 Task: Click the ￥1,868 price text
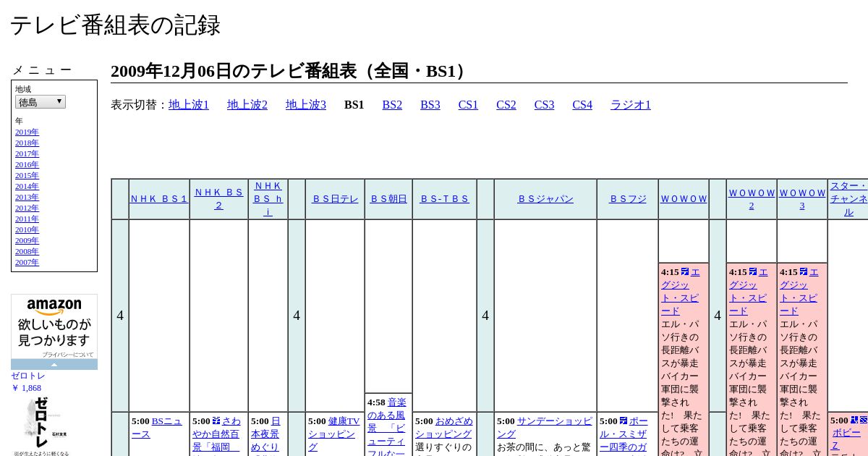(26, 388)
